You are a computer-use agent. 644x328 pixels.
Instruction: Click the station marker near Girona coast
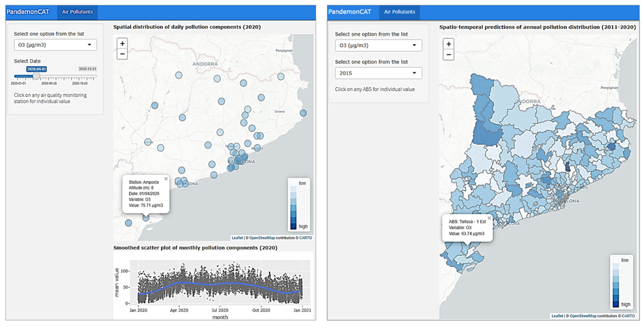click(x=303, y=113)
